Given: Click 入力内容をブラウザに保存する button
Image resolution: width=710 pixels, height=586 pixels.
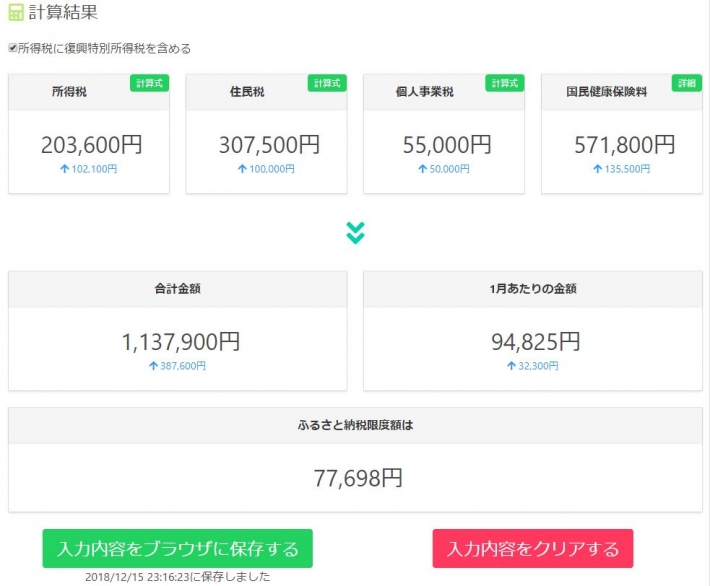Looking at the screenshot, I should pyautogui.click(x=178, y=548).
